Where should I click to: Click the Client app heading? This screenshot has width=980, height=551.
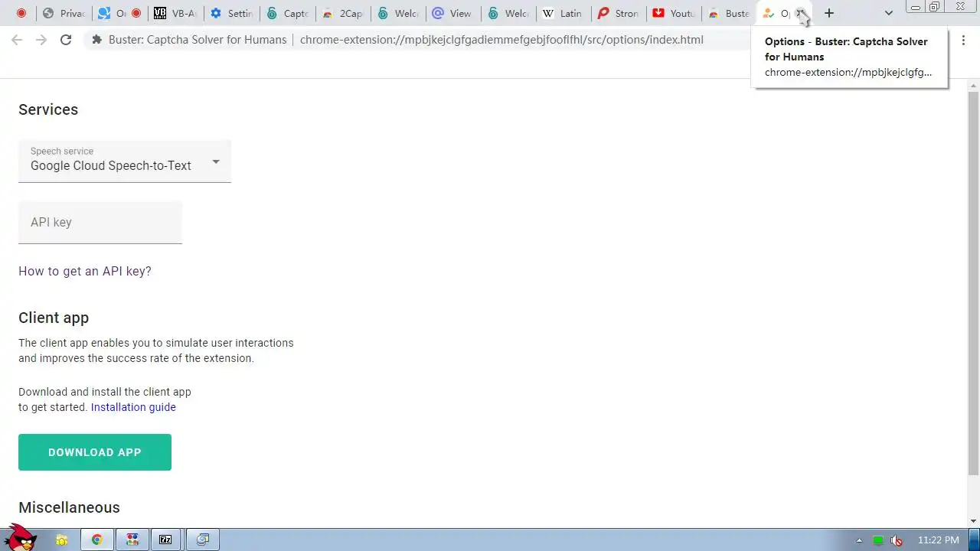[x=54, y=318]
